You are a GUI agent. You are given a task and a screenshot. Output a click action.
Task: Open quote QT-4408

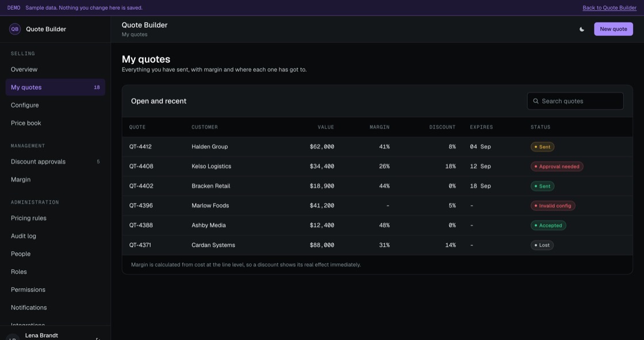(x=141, y=166)
